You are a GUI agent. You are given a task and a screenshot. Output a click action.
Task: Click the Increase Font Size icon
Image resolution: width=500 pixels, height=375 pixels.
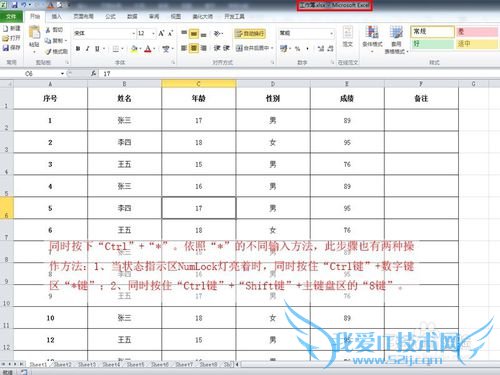point(161,33)
